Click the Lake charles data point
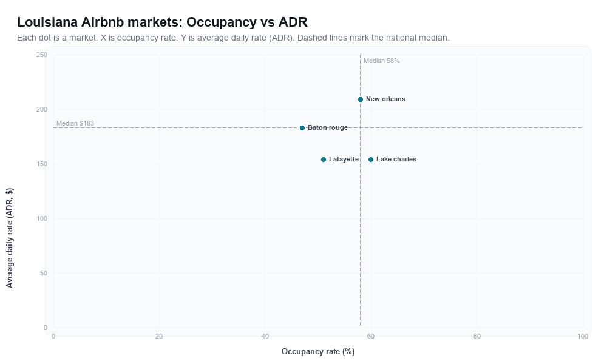 click(371, 160)
